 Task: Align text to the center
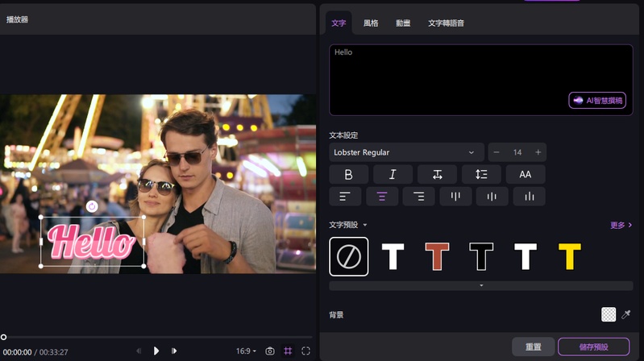pos(382,197)
